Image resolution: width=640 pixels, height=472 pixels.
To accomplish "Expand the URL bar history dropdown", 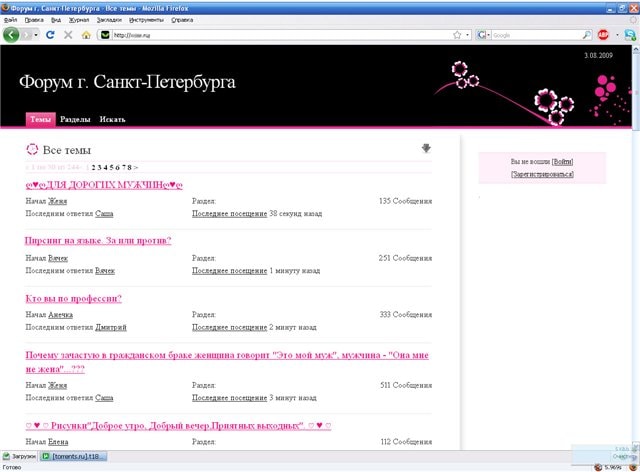I will click(468, 34).
